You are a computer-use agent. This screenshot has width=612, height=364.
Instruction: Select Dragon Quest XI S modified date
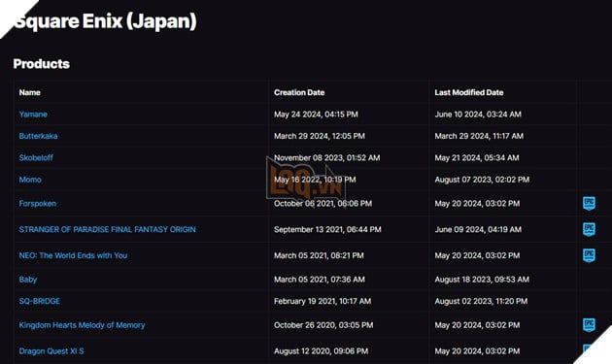pos(477,351)
